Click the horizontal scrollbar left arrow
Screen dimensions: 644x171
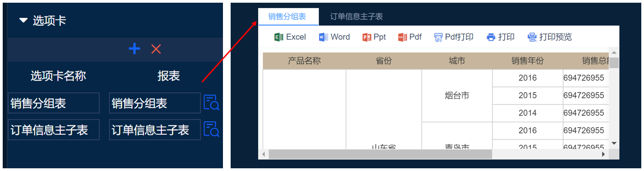[264, 154]
